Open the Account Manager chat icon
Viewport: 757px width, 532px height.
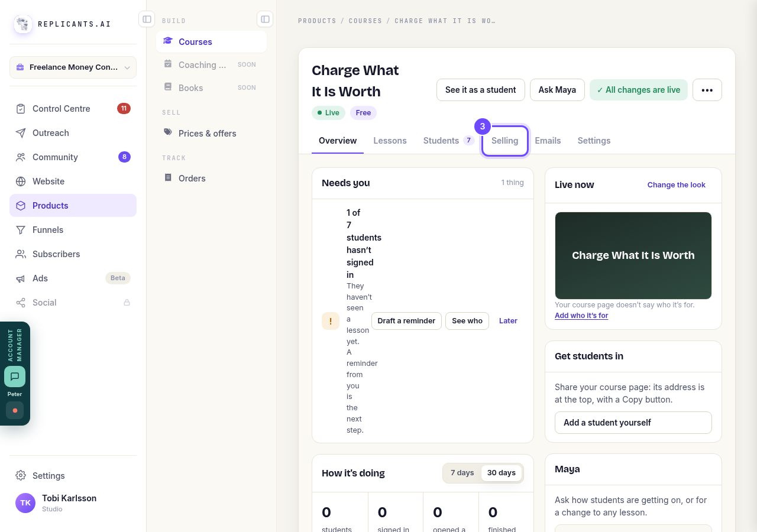15,377
